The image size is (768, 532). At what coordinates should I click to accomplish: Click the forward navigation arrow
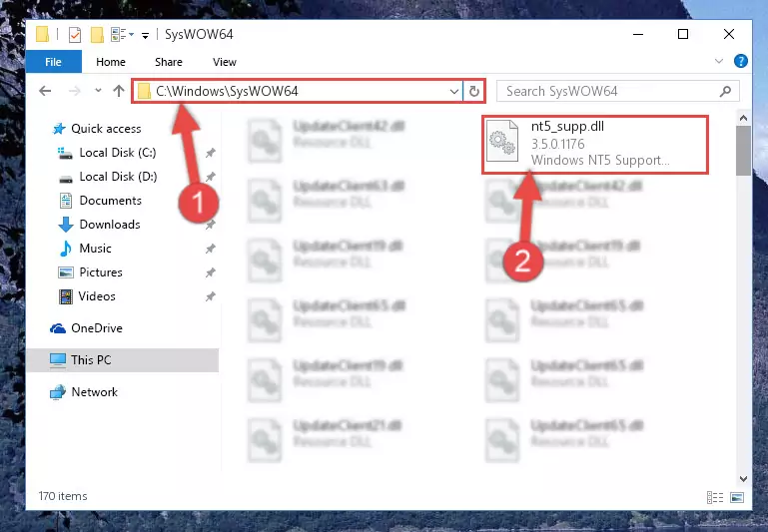pos(75,91)
